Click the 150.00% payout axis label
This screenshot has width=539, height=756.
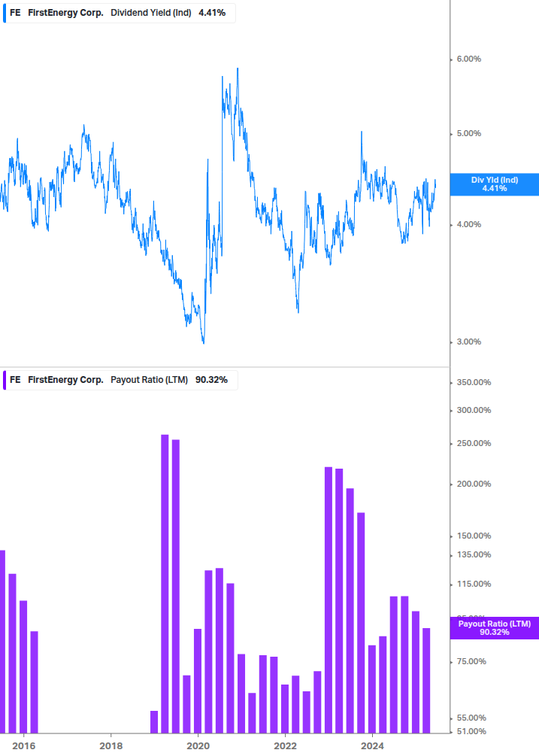click(x=474, y=536)
